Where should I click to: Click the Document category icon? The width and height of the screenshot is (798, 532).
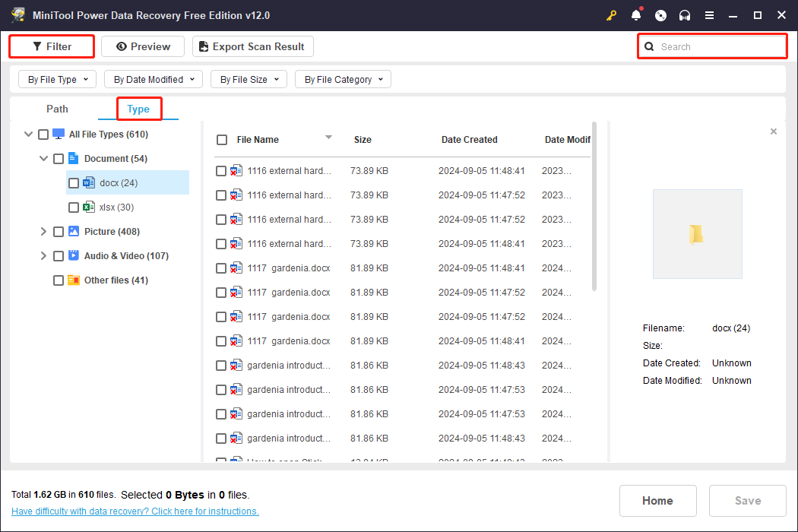[73, 158]
